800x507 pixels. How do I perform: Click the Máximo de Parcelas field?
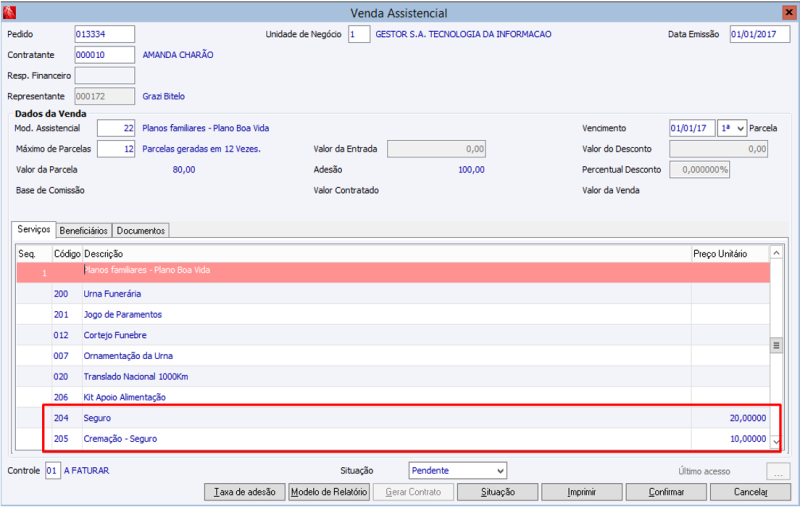(116, 149)
